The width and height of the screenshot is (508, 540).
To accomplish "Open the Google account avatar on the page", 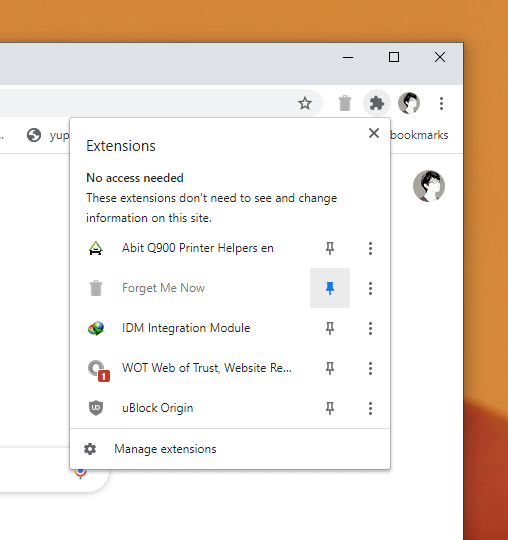I will tap(429, 186).
